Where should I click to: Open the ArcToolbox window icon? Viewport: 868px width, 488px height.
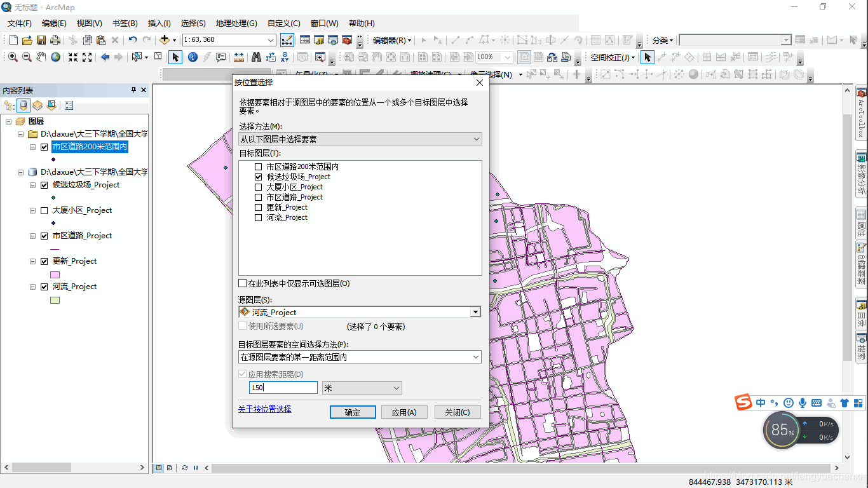point(347,40)
